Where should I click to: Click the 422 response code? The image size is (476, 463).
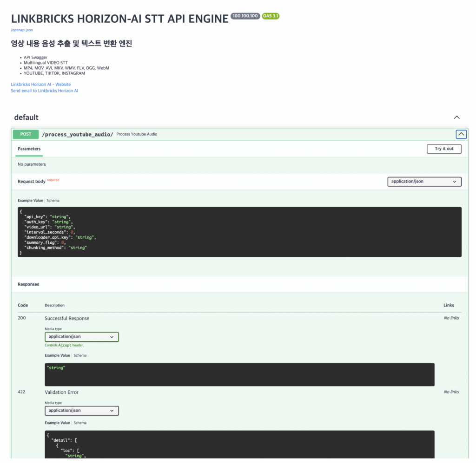coord(21,392)
